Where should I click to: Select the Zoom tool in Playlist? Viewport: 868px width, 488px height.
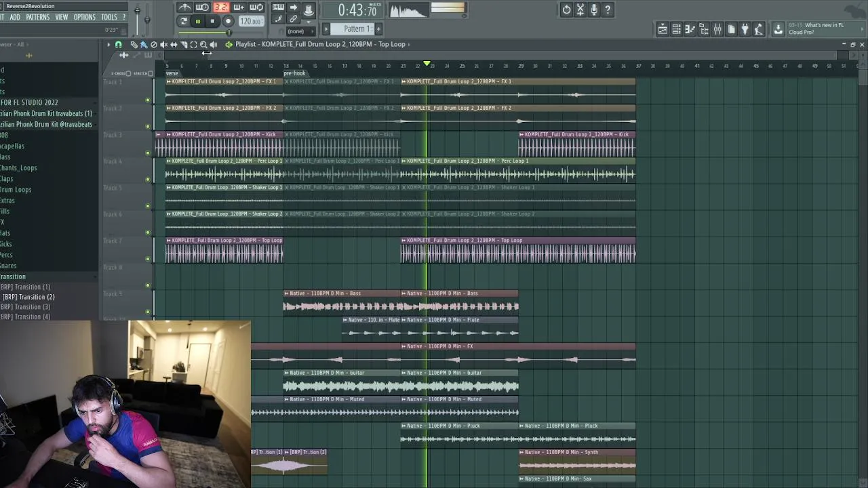point(203,45)
